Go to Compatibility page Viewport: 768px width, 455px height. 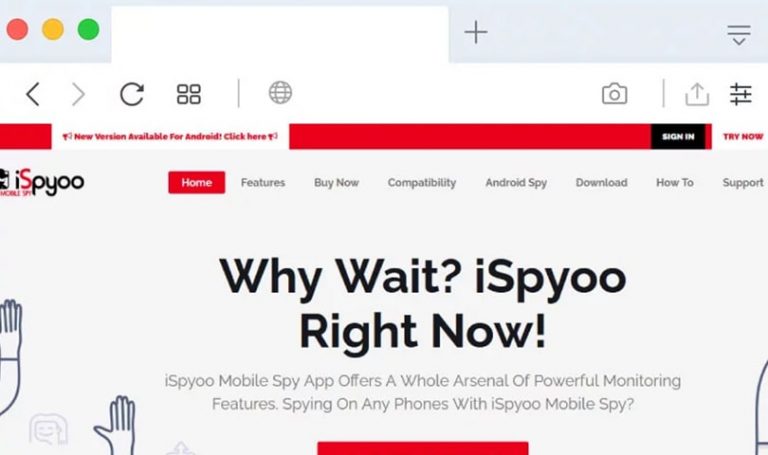pyautogui.click(x=422, y=183)
